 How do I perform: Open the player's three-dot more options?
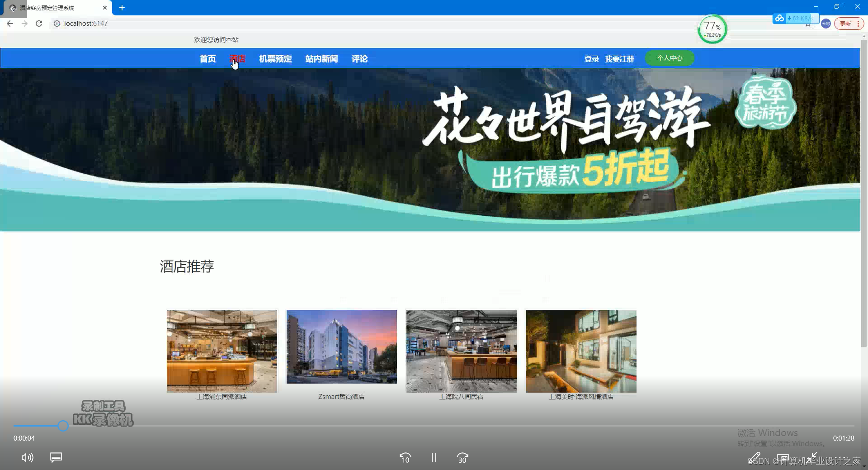pyautogui.click(x=840, y=458)
